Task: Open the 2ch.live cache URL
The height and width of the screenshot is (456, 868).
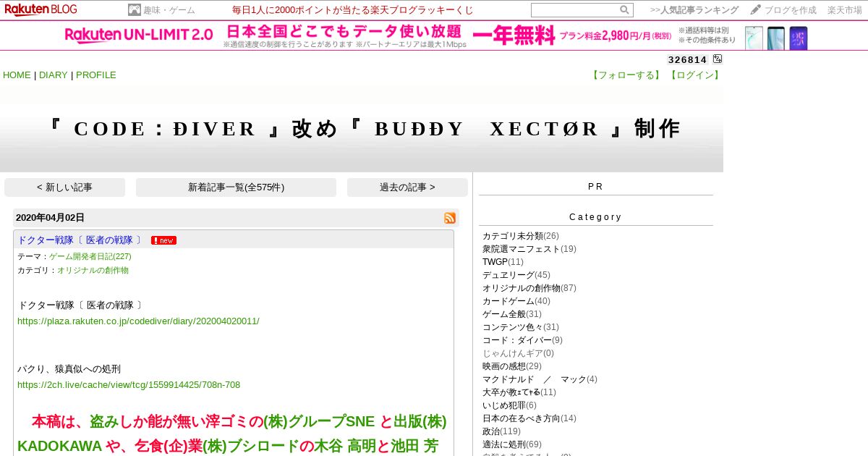Action: 129,384
